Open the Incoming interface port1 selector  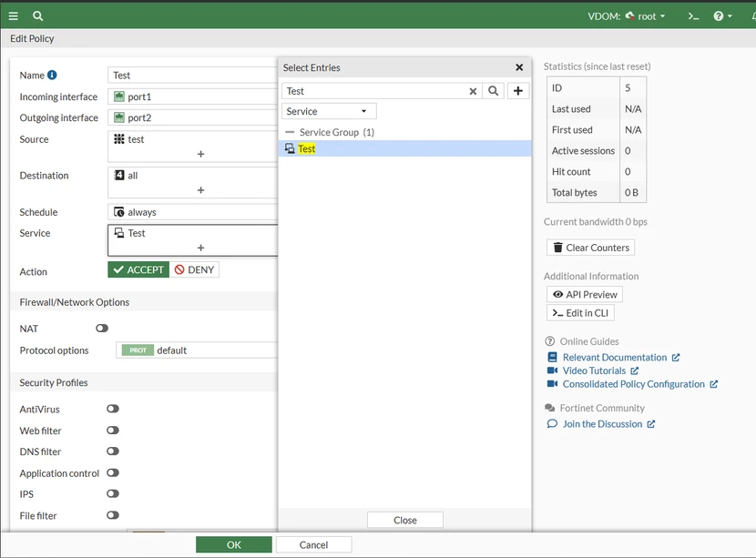tap(193, 96)
